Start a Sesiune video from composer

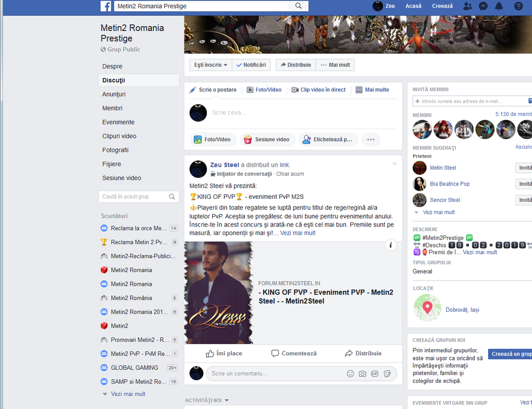point(267,140)
